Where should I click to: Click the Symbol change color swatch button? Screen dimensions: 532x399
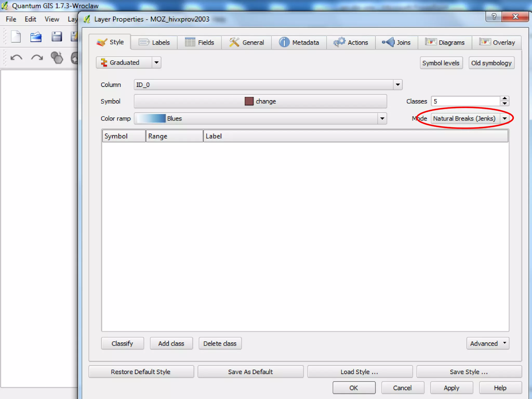(x=260, y=101)
